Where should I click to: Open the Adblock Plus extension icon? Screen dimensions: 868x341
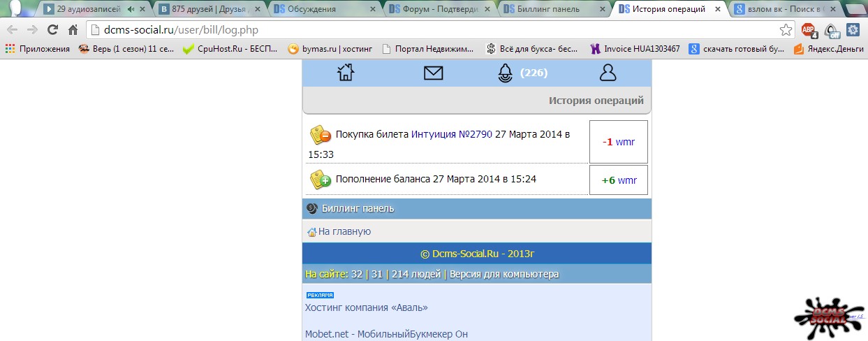(x=808, y=30)
